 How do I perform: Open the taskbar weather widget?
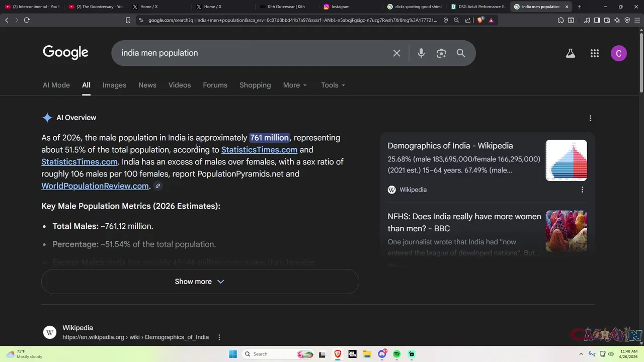(24, 354)
